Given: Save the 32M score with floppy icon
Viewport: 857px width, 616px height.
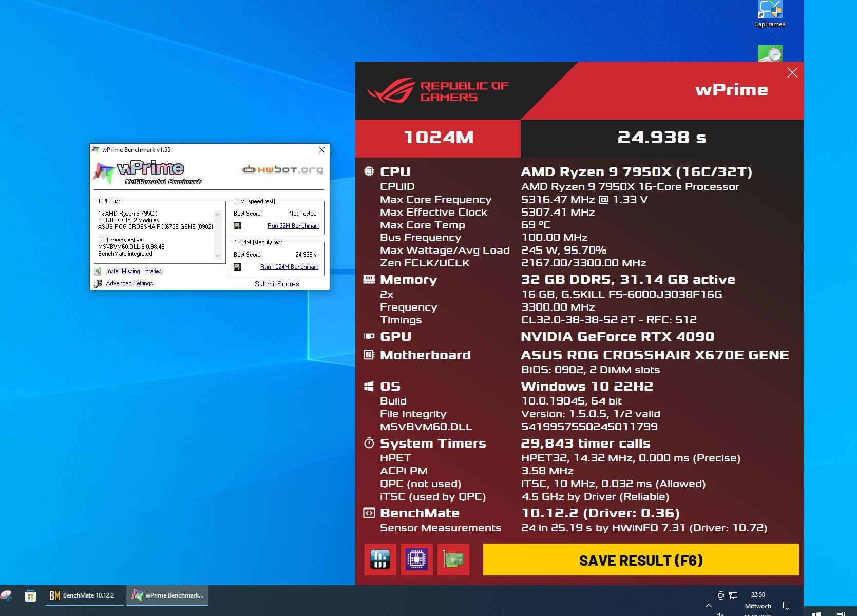Looking at the screenshot, I should [x=237, y=226].
